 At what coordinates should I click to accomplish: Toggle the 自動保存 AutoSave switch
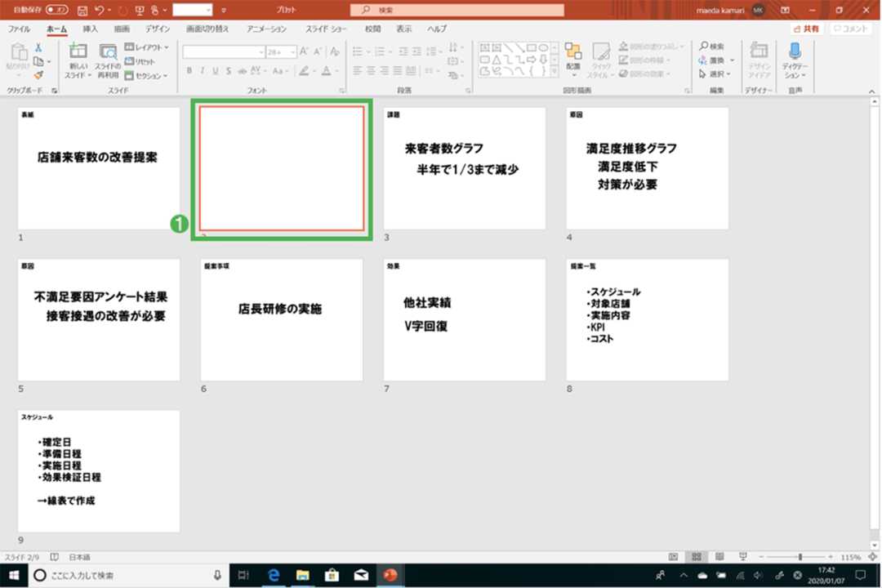click(x=57, y=10)
